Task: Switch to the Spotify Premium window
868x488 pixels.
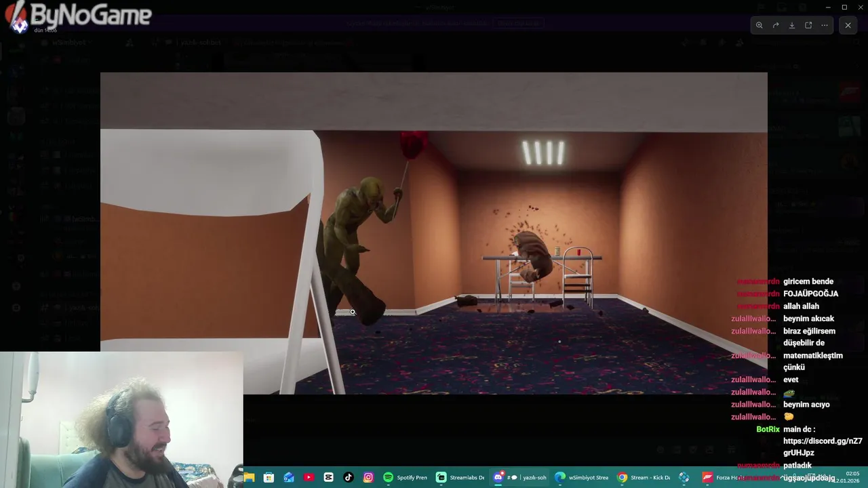Action: point(406,477)
